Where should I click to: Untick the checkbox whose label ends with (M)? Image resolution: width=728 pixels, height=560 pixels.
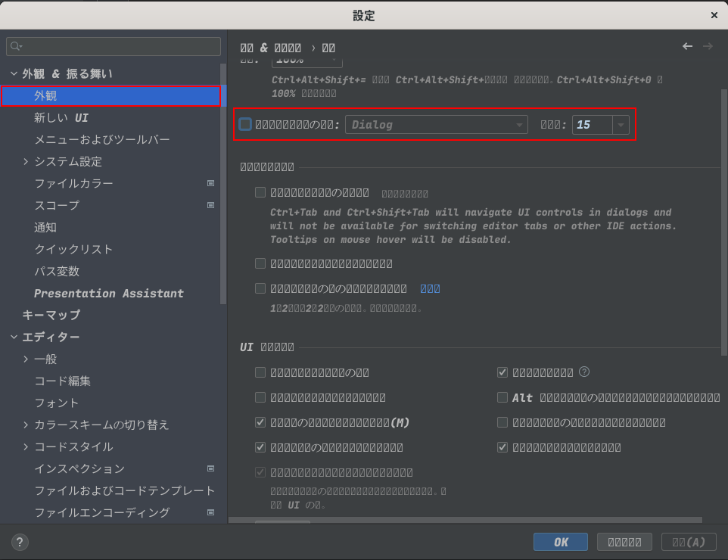click(260, 422)
